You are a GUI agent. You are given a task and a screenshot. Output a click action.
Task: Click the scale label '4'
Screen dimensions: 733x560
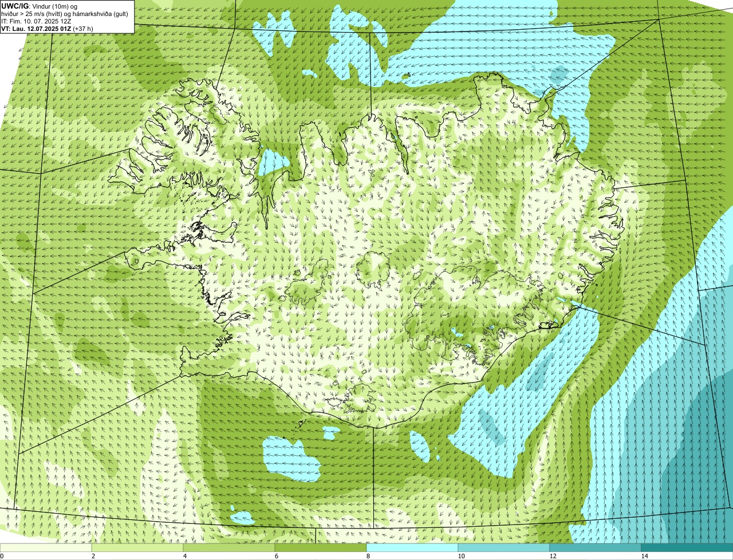tap(185, 556)
